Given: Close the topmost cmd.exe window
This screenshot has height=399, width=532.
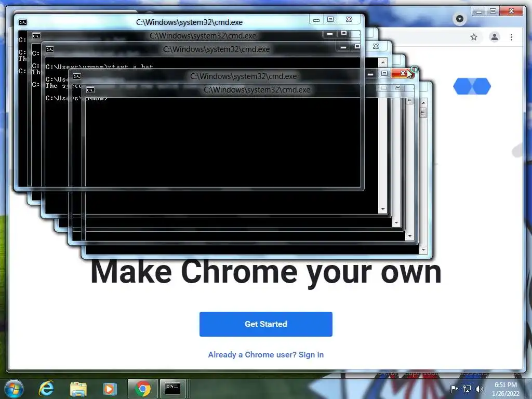Looking at the screenshot, I should point(349,20).
